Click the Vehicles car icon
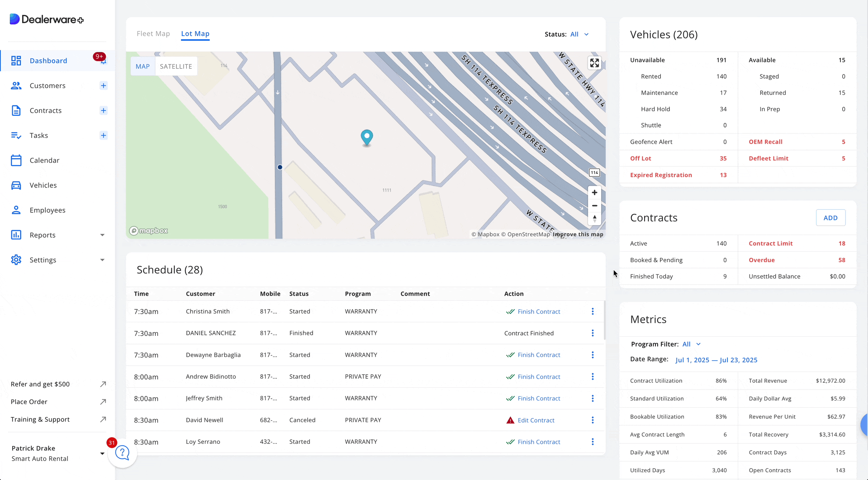 pos(16,185)
